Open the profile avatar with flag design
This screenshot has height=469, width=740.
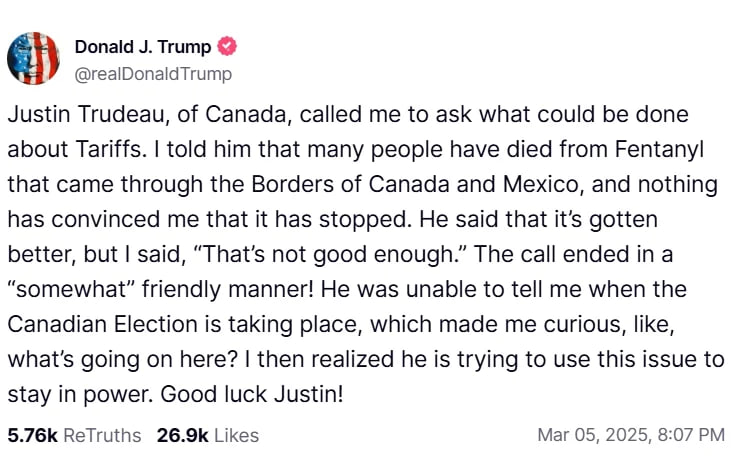[34, 59]
